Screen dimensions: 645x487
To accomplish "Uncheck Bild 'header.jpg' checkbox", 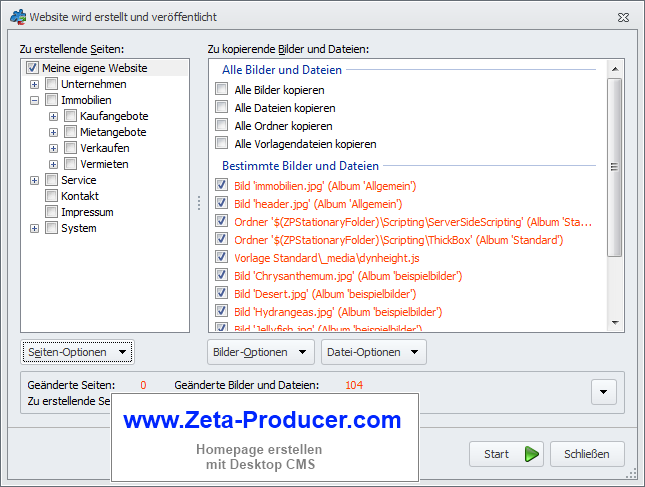I will pyautogui.click(x=222, y=203).
